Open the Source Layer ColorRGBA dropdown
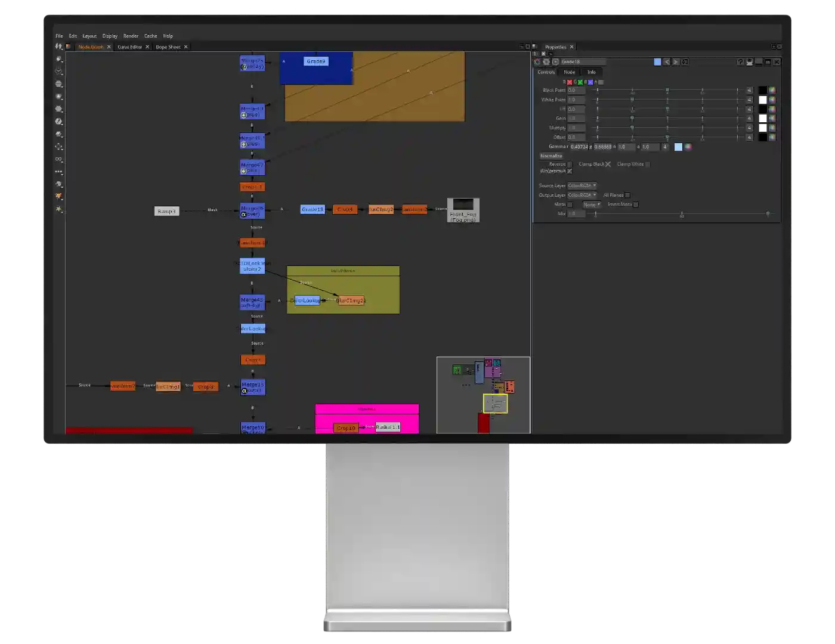The width and height of the screenshot is (835, 644). click(582, 185)
